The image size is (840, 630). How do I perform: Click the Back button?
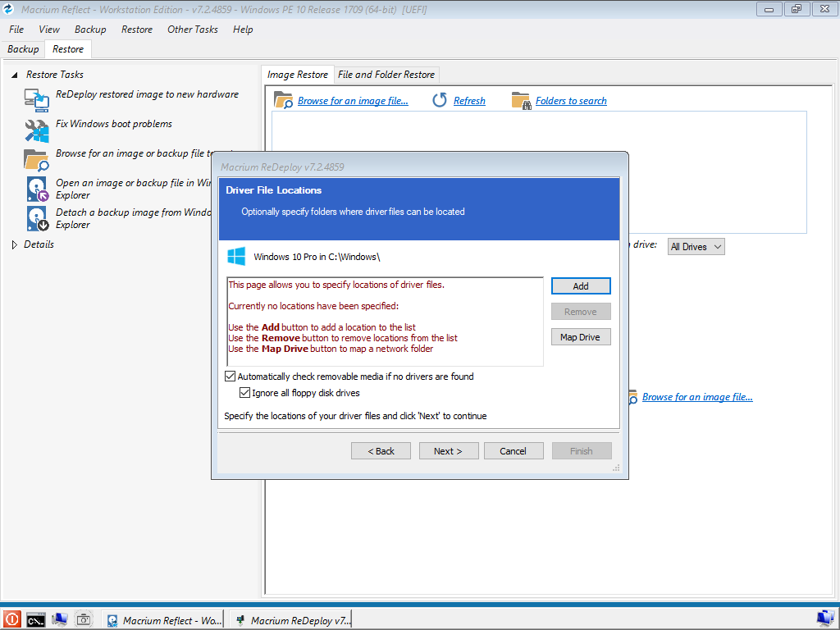(x=381, y=451)
